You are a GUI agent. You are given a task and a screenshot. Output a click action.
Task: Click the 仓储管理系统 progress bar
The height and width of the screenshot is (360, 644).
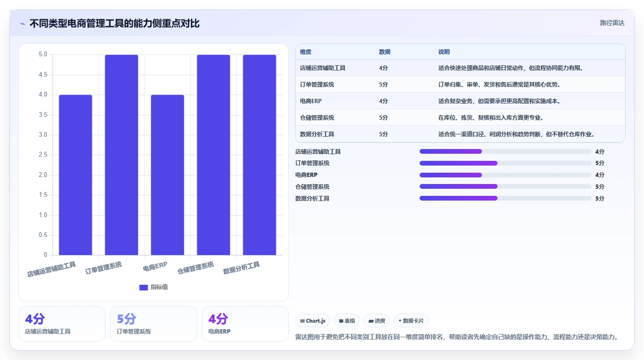click(506, 187)
